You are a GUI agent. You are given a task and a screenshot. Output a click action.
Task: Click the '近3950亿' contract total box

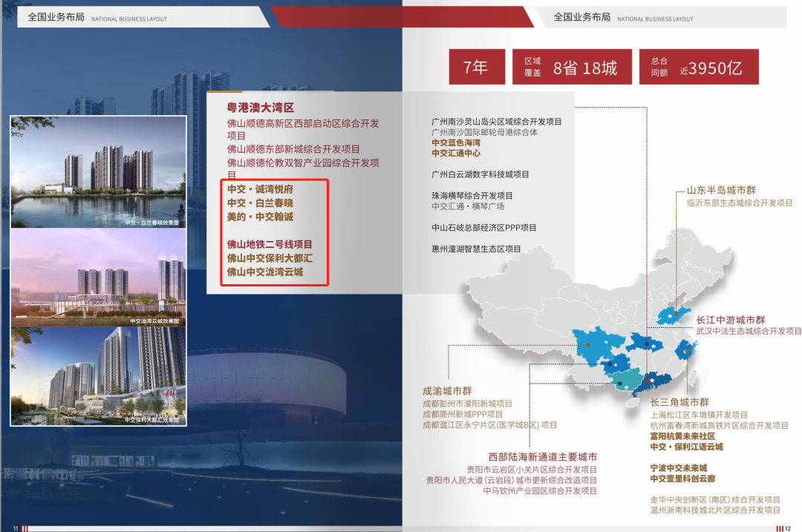(x=699, y=67)
